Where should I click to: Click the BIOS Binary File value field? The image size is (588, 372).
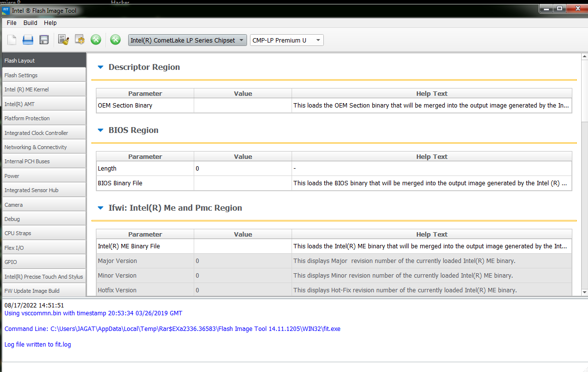[243, 183]
